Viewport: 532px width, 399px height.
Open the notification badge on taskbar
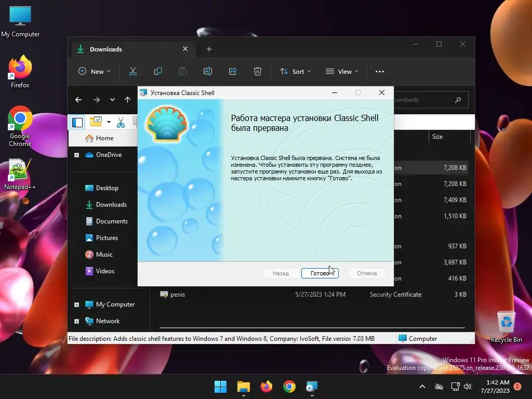pyautogui.click(x=517, y=386)
